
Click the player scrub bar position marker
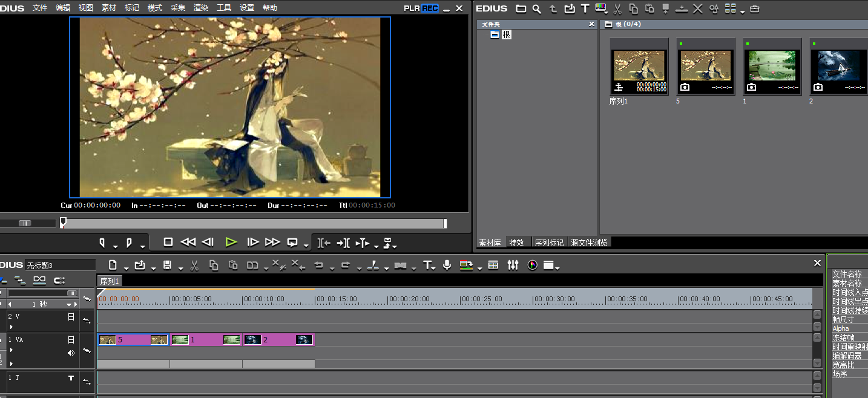pyautogui.click(x=63, y=223)
